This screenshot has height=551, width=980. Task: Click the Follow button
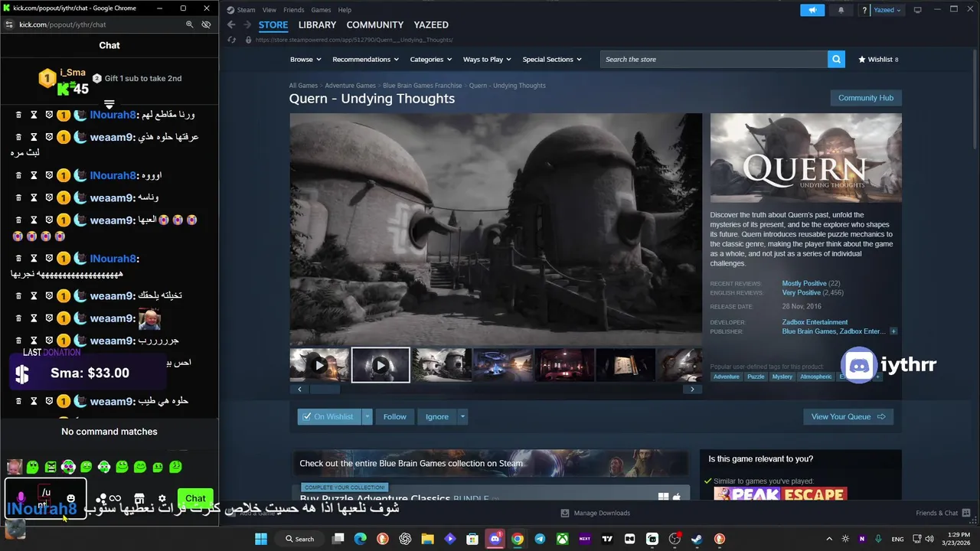395,416
